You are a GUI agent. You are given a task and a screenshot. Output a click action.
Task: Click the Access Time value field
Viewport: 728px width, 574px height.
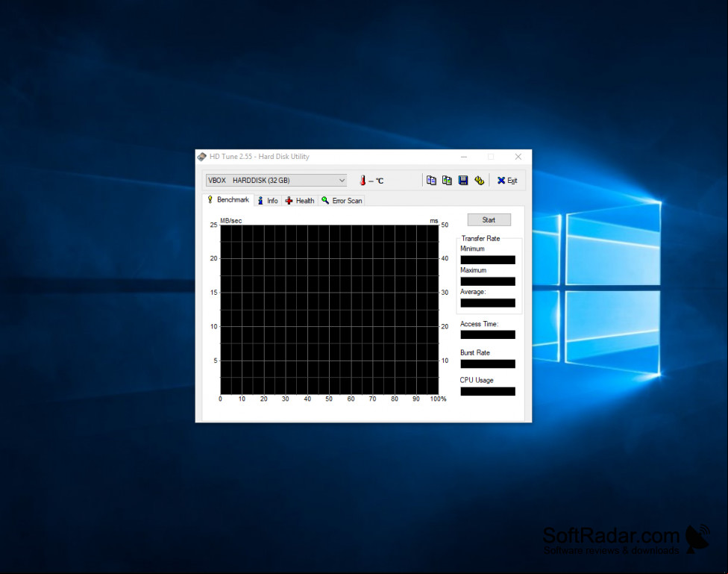488,334
